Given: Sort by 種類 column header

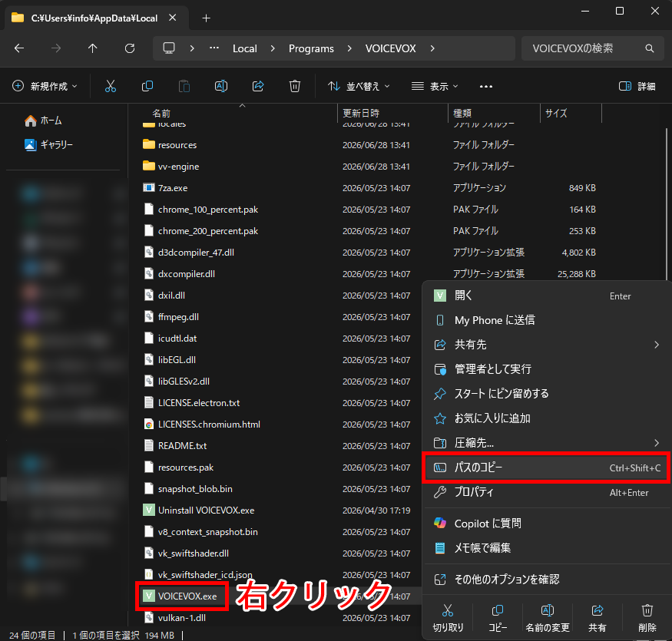Looking at the screenshot, I should pyautogui.click(x=462, y=113).
